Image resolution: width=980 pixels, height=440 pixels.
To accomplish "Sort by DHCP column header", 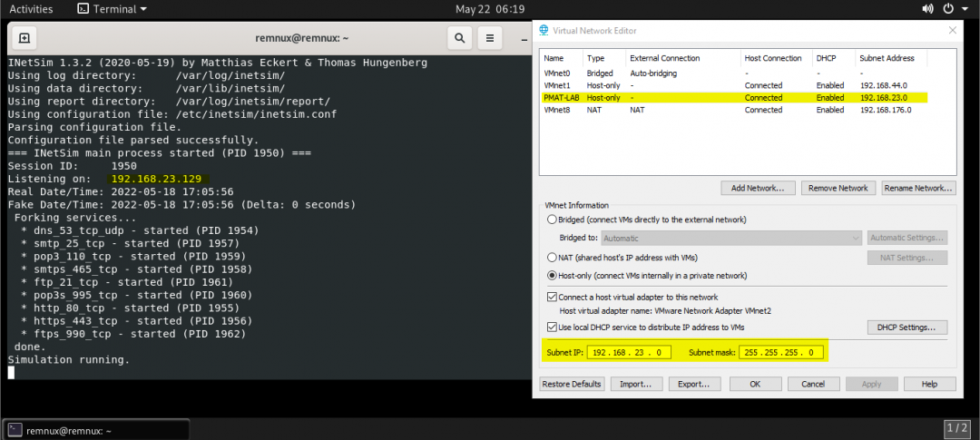I will 834,58.
